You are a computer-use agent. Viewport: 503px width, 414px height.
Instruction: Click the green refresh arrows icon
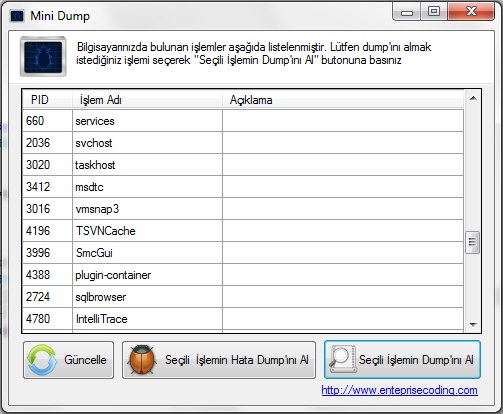pos(42,360)
